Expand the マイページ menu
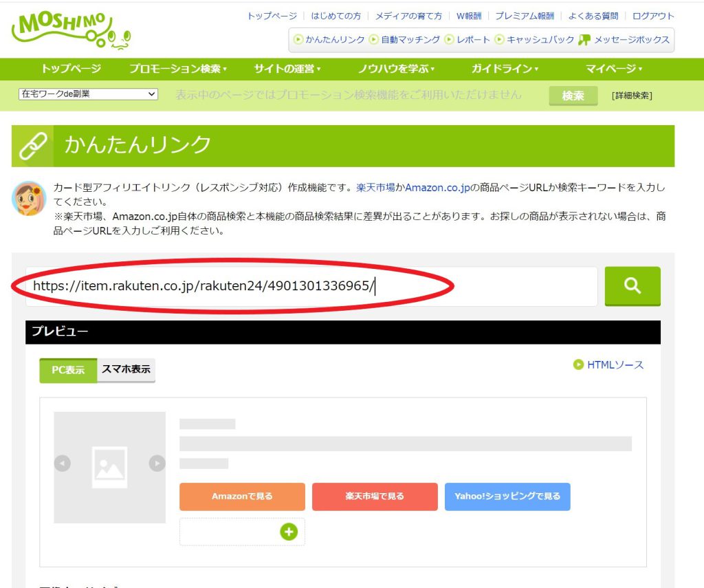704x588 pixels. pos(614,69)
